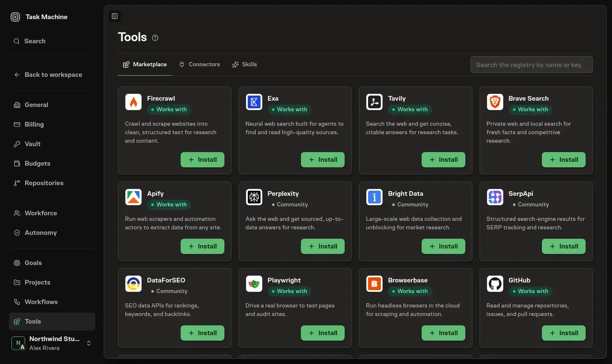Select Tools in the sidebar
Image resolution: width=612 pixels, height=364 pixels.
(x=52, y=322)
